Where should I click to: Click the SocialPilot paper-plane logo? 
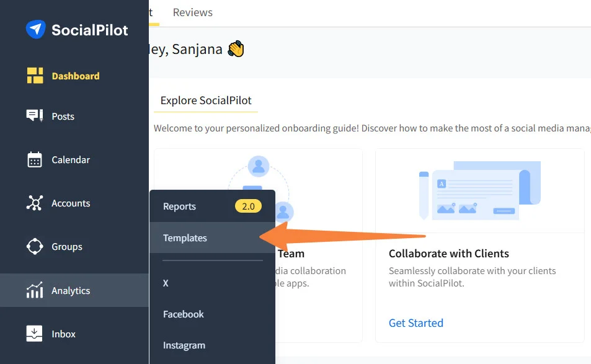pyautogui.click(x=33, y=29)
